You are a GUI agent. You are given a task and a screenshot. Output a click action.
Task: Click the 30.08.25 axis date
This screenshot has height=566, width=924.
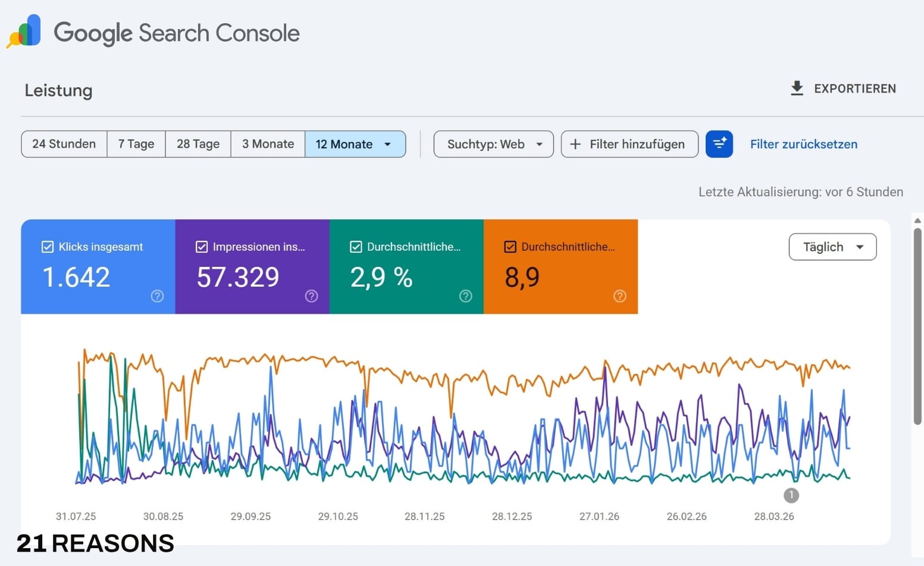pos(163,516)
